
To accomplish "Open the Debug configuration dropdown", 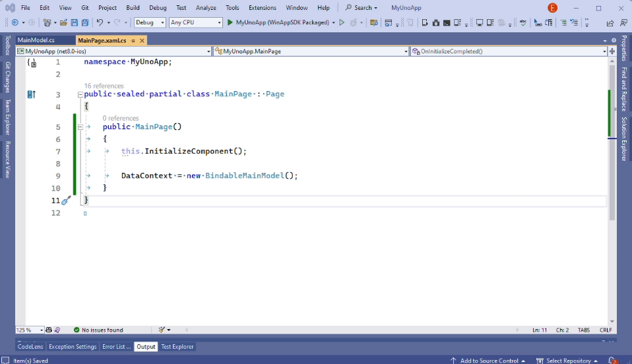I will point(150,22).
